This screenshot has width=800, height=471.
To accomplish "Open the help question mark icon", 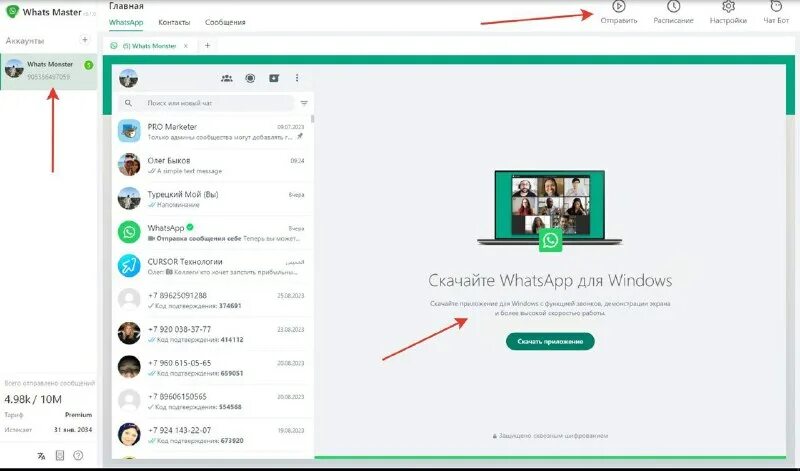I will 78,456.
